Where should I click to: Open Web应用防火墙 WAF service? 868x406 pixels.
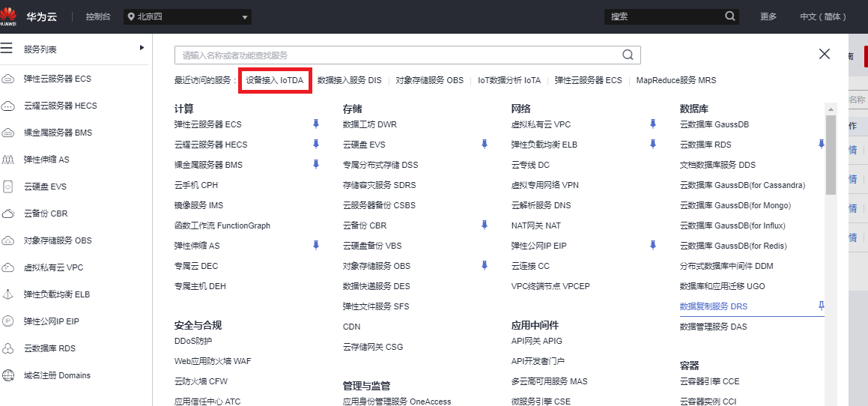coord(213,361)
